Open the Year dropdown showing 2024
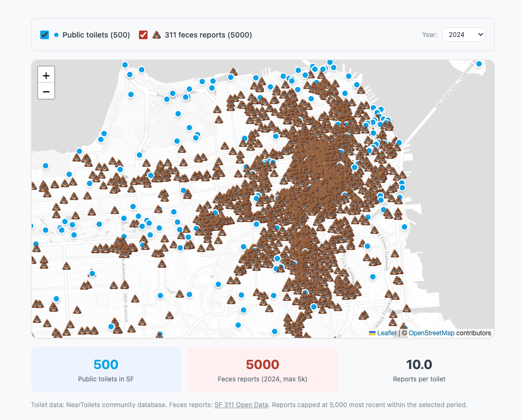 point(464,34)
